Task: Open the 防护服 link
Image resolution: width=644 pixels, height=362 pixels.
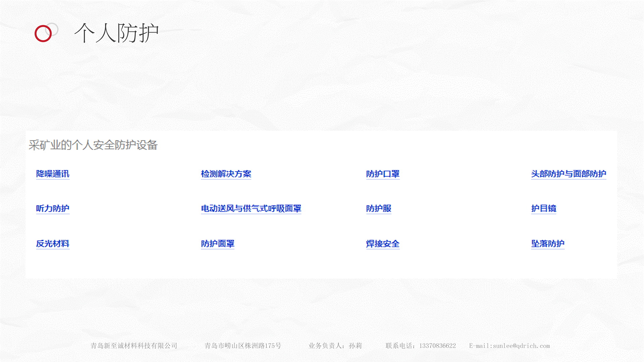Action: point(379,208)
